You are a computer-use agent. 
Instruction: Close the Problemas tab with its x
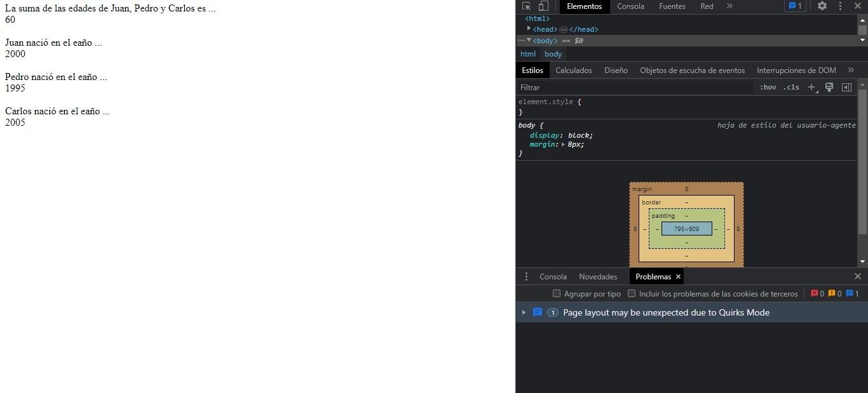click(x=678, y=277)
